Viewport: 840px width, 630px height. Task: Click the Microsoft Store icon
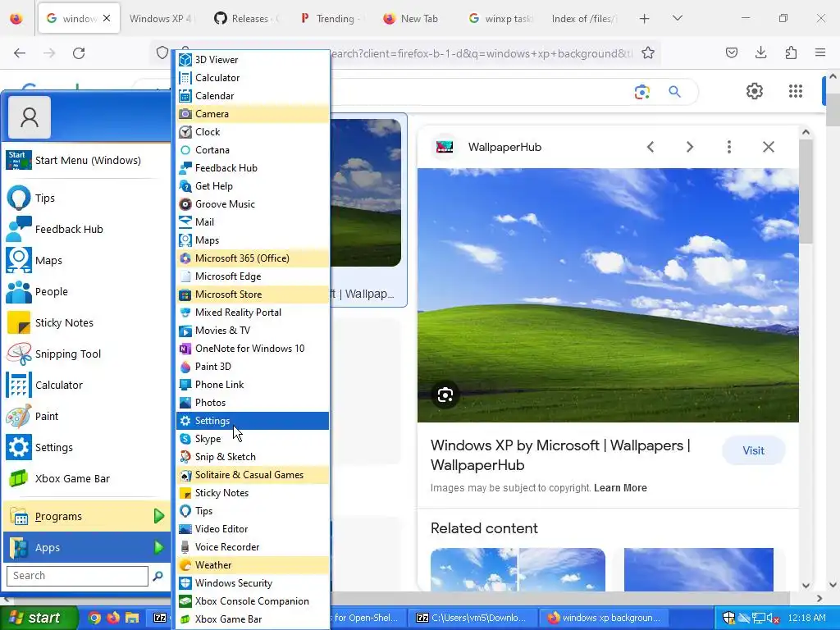click(x=185, y=294)
